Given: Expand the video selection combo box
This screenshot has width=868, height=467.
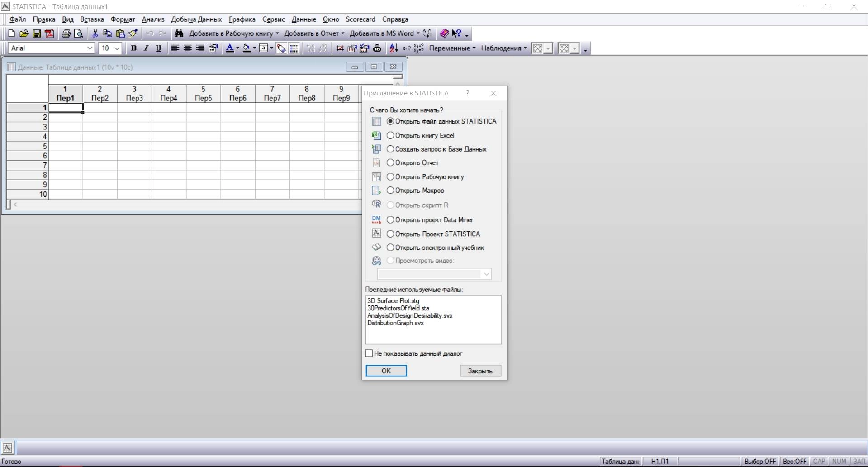Looking at the screenshot, I should [x=486, y=274].
